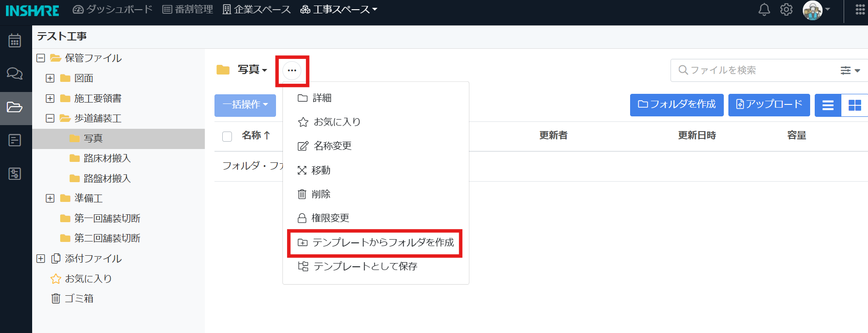Image resolution: width=868 pixels, height=333 pixels.
Task: Open the settings sheet sidebar icon
Action: pyautogui.click(x=15, y=173)
